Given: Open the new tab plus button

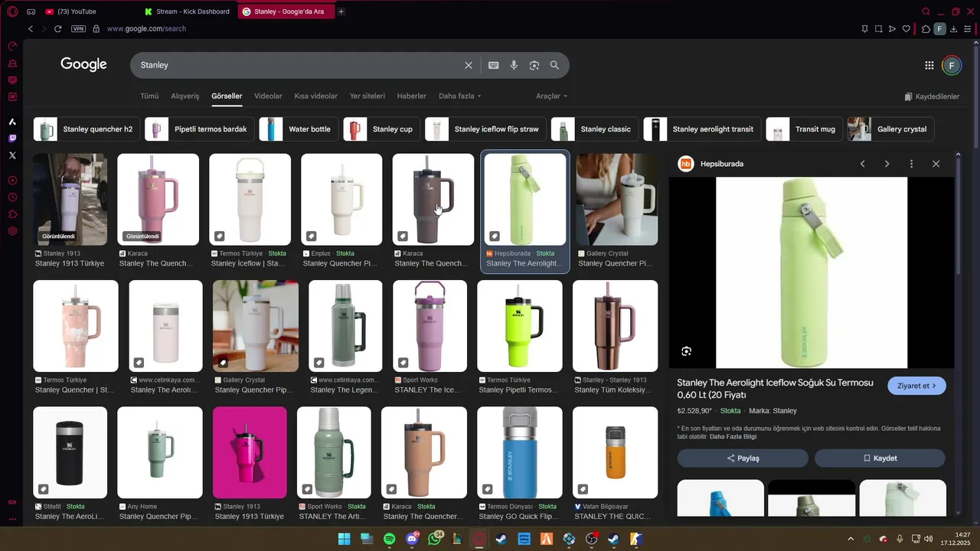Looking at the screenshot, I should pos(341,11).
